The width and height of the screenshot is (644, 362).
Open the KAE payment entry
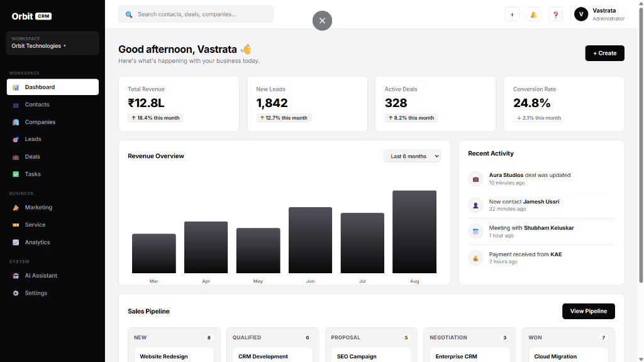[x=541, y=258]
